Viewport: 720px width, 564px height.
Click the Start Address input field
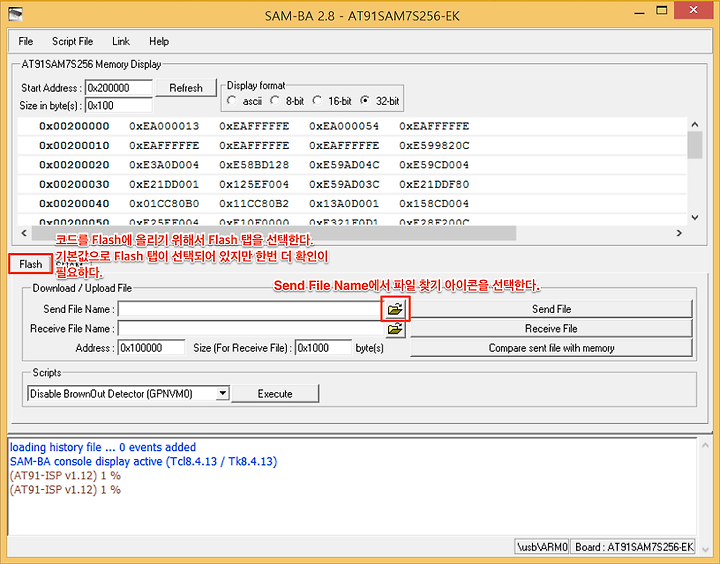[x=118, y=88]
